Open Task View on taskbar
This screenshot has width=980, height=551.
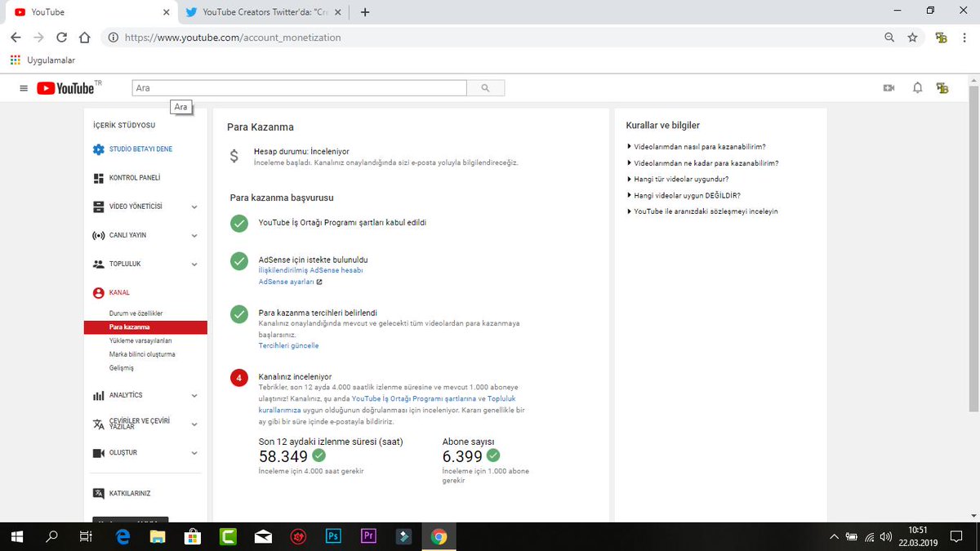click(85, 536)
